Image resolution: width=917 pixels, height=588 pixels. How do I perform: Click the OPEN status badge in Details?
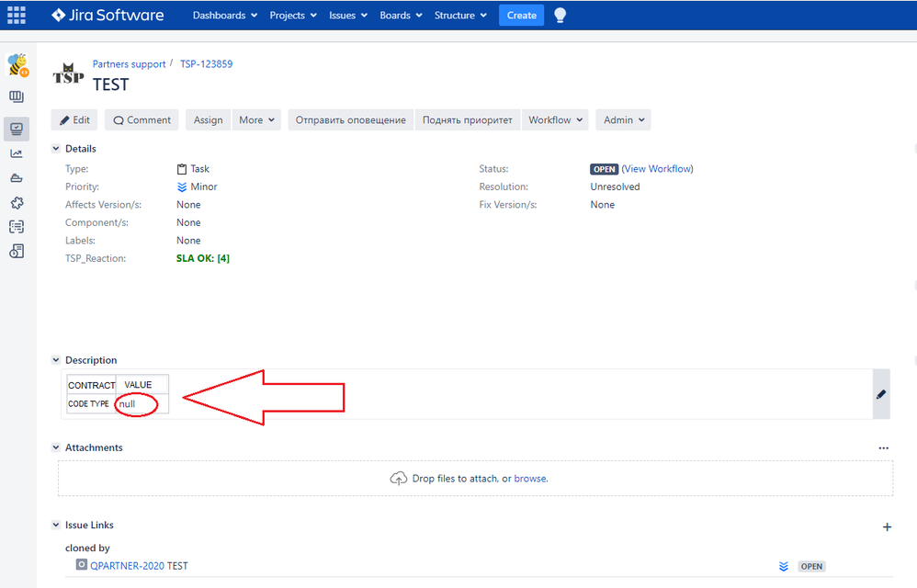pos(604,169)
